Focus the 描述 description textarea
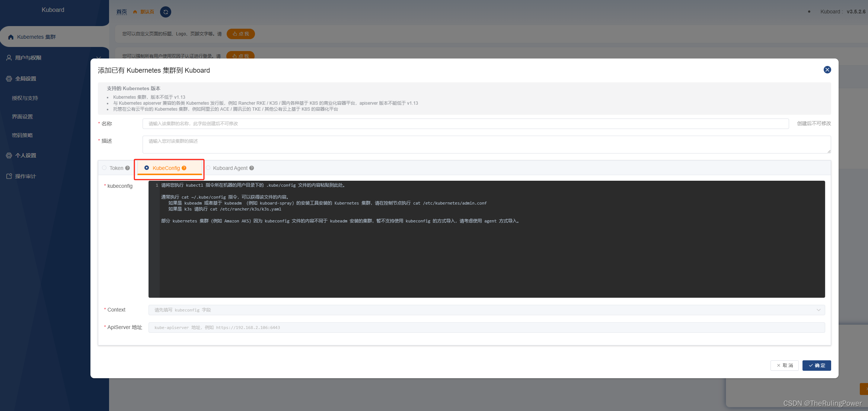Viewport: 868px width, 411px height. pyautogui.click(x=486, y=145)
